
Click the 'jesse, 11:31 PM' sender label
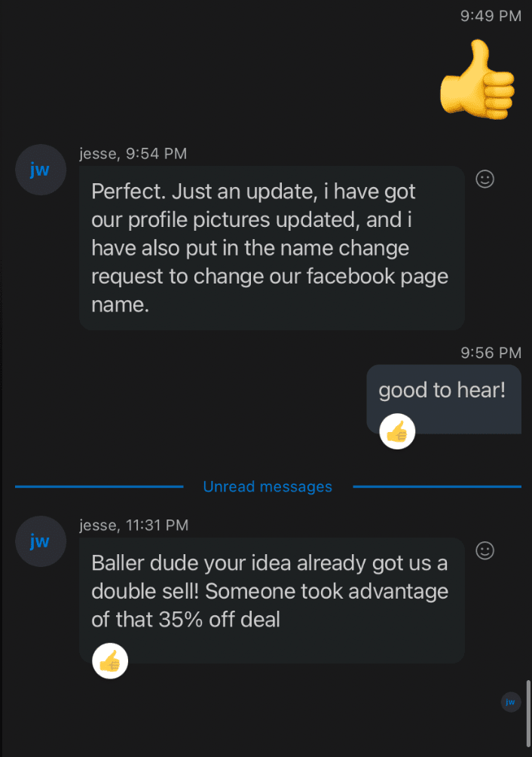click(x=133, y=526)
